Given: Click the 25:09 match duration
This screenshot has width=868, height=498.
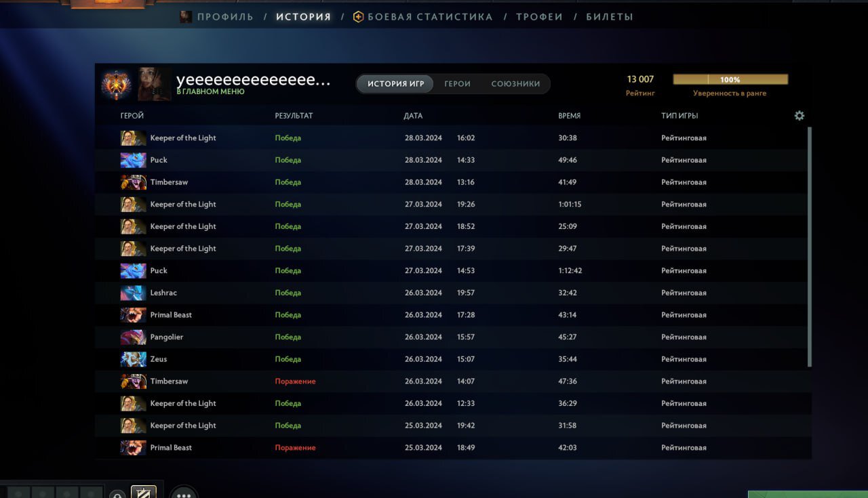Looking at the screenshot, I should point(568,226).
